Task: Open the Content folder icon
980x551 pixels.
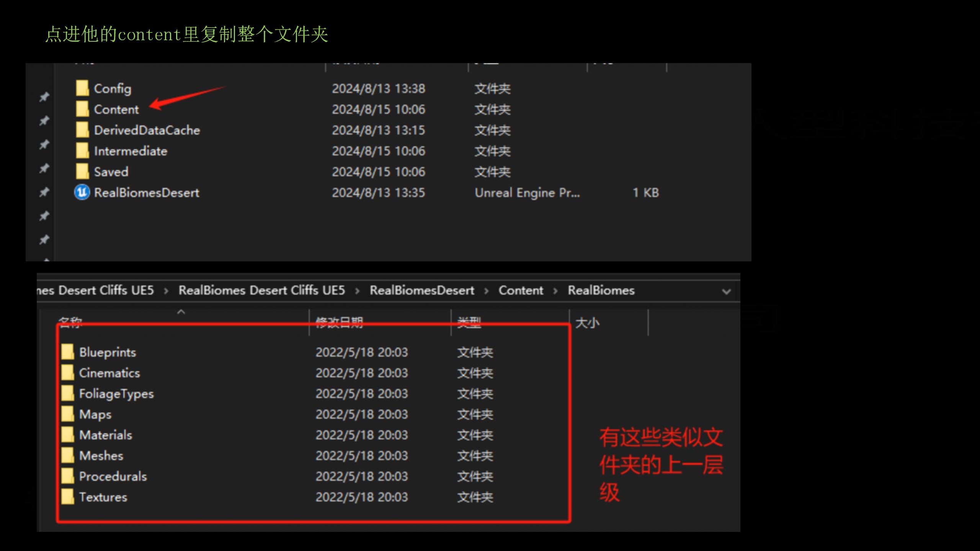Action: (x=82, y=109)
